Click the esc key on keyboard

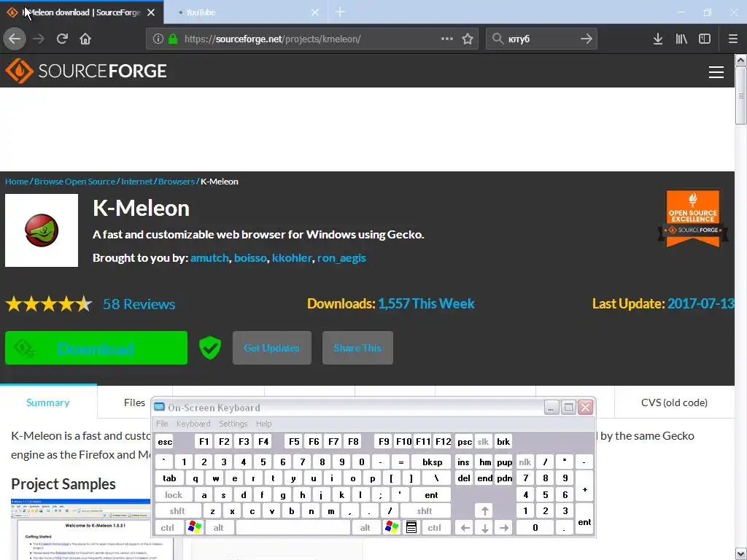point(165,441)
